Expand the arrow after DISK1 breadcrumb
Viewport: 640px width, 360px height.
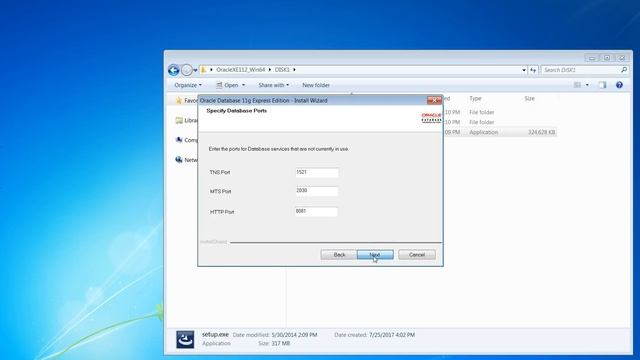pyautogui.click(x=294, y=70)
